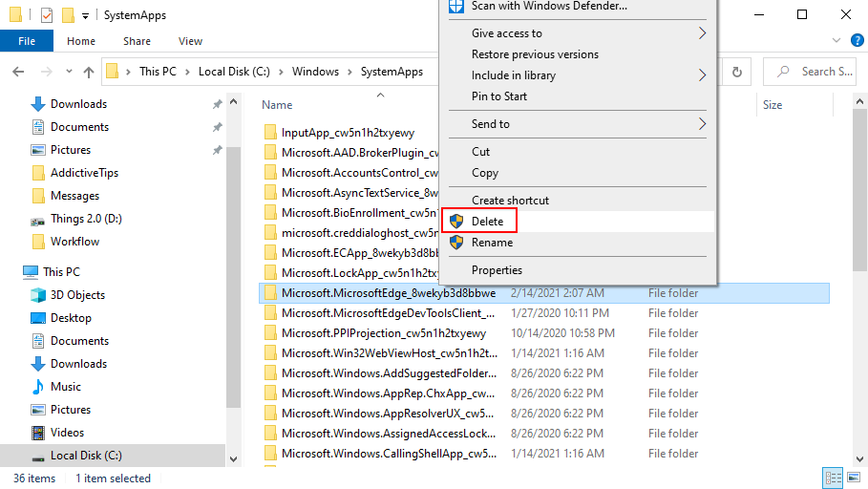Open 3D Objects under This PC
This screenshot has height=489, width=868.
click(x=77, y=295)
